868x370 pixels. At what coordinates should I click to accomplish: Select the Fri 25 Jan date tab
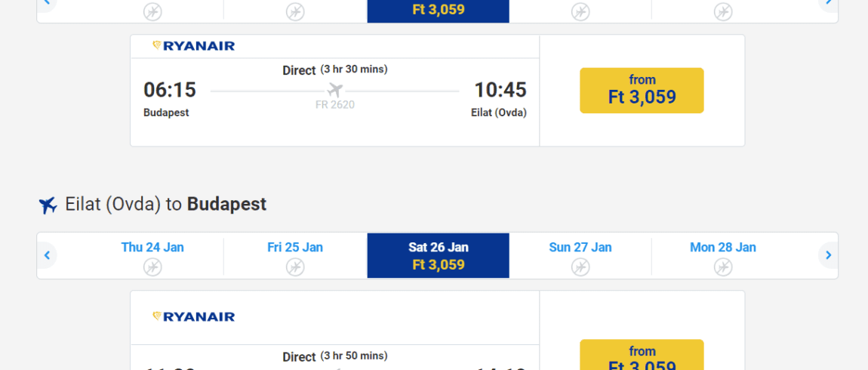tap(295, 255)
